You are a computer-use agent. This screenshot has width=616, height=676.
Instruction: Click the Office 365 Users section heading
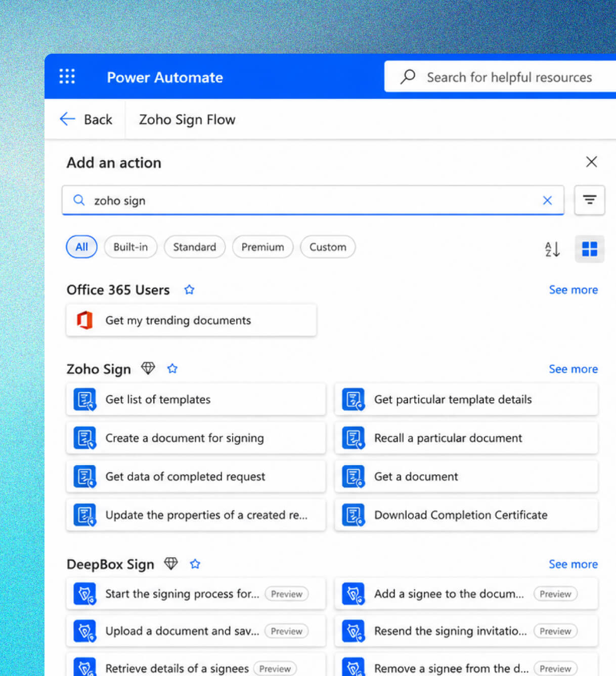(x=118, y=290)
